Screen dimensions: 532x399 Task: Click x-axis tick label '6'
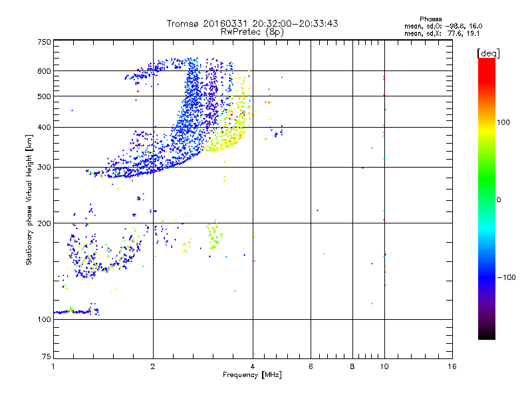click(x=311, y=366)
